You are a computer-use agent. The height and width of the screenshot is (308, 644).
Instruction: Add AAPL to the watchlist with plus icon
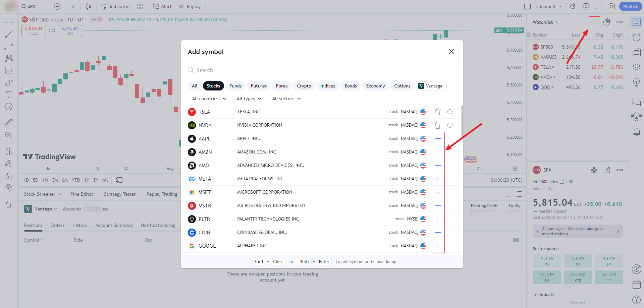[x=438, y=139]
